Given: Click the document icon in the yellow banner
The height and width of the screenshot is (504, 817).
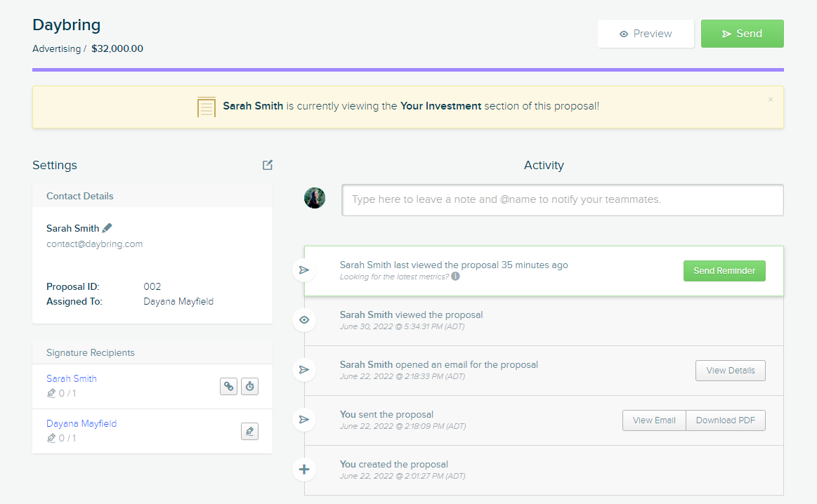Looking at the screenshot, I should pyautogui.click(x=207, y=107).
